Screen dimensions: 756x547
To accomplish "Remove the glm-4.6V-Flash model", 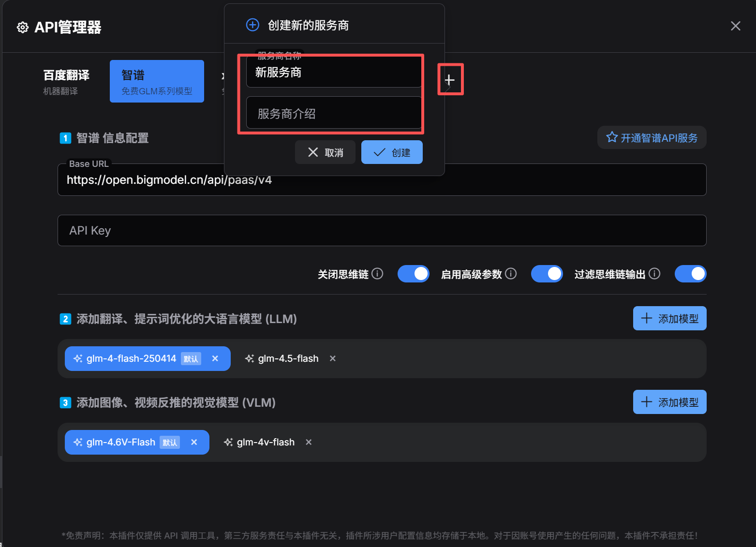I will click(x=194, y=442).
